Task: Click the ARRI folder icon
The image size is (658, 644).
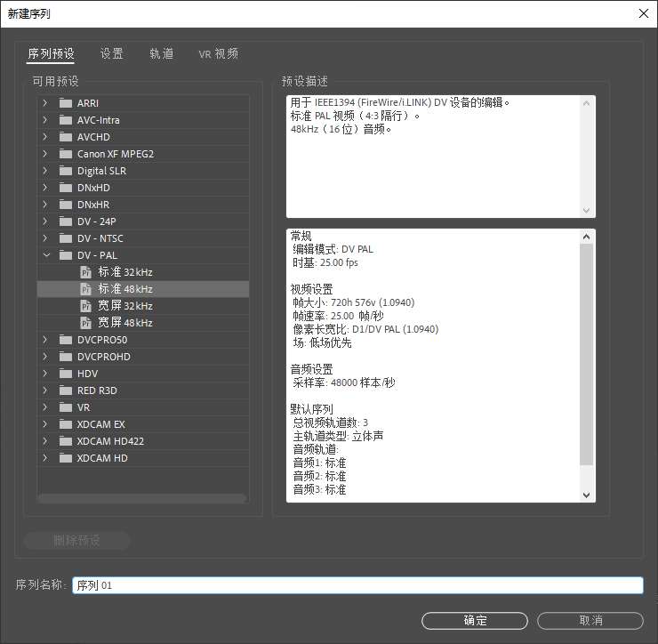Action: click(x=66, y=103)
